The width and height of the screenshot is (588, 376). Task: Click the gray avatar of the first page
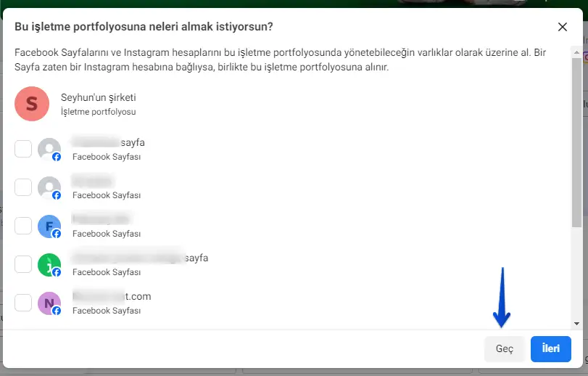click(49, 149)
